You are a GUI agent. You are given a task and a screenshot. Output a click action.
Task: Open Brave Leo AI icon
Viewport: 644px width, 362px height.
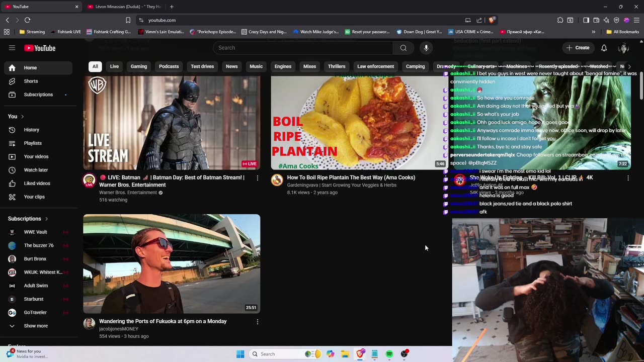(606, 20)
